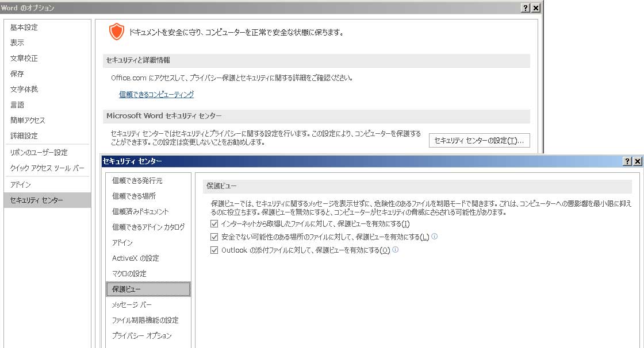Screen dimensions: 644x348
Task: Select 文章校正 in Word options sidebar
Action: (x=24, y=58)
